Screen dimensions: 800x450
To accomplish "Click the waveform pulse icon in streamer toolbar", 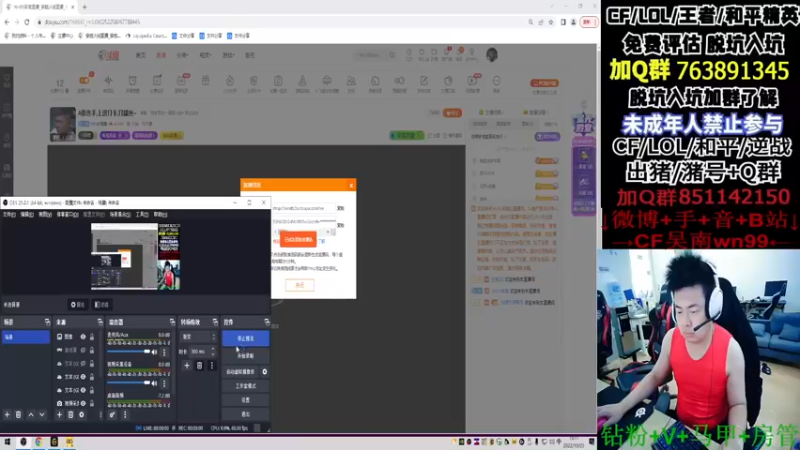I will [x=108, y=81].
